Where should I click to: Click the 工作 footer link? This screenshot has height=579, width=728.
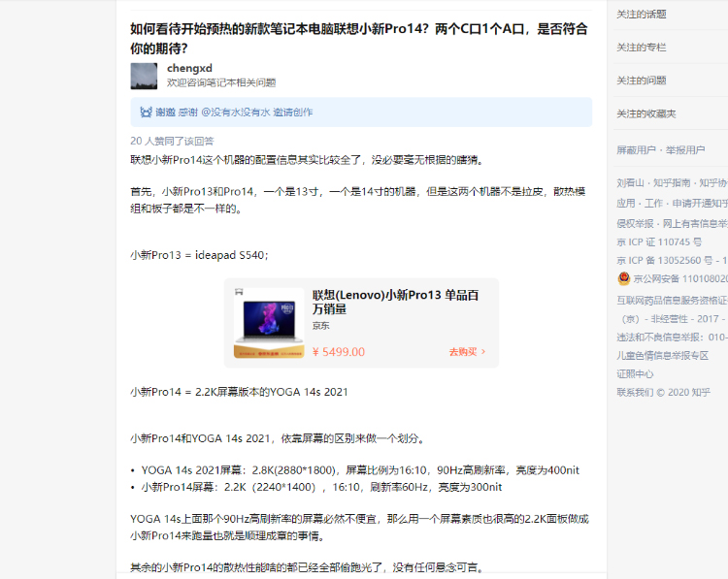[x=653, y=204]
